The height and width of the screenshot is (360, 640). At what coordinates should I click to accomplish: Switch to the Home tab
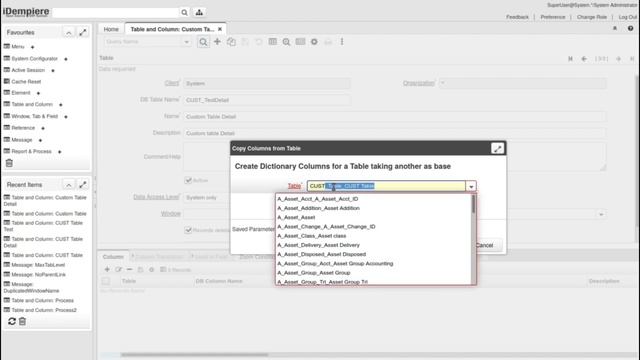pos(111,29)
